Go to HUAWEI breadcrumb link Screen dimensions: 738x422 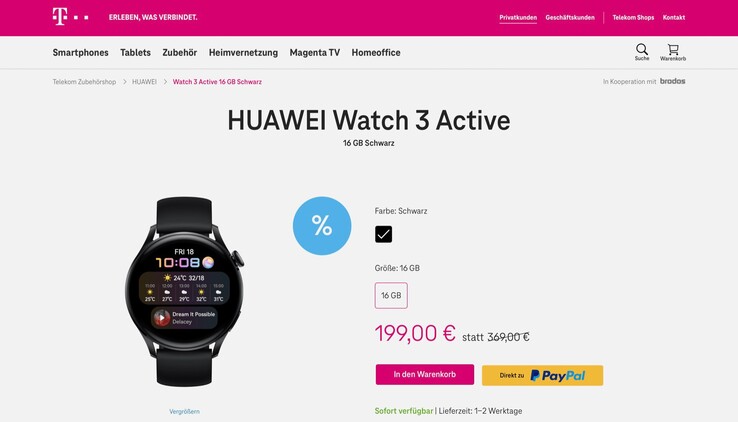point(144,82)
